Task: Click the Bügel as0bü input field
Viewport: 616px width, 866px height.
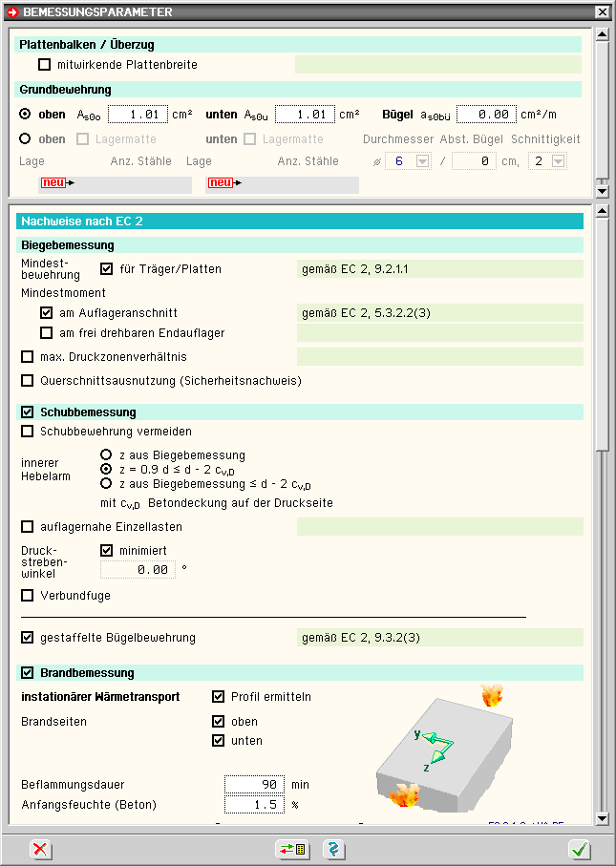Action: tap(486, 115)
